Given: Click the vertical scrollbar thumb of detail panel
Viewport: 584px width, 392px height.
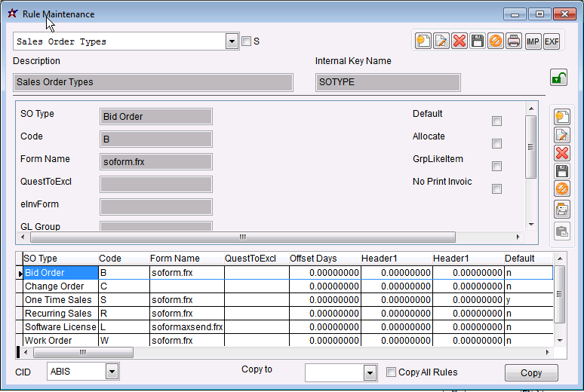Looking at the screenshot, I should [530, 147].
